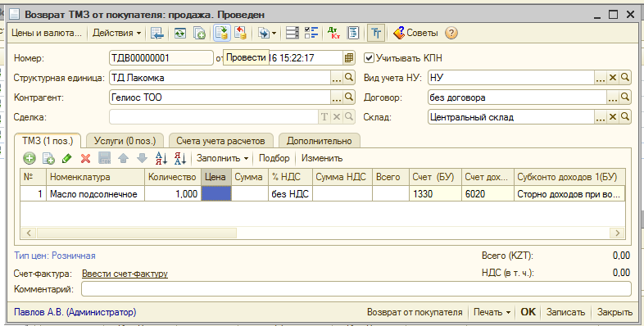Open selection list for Вид учета НУ
The width and height of the screenshot is (644, 326).
pyautogui.click(x=601, y=78)
